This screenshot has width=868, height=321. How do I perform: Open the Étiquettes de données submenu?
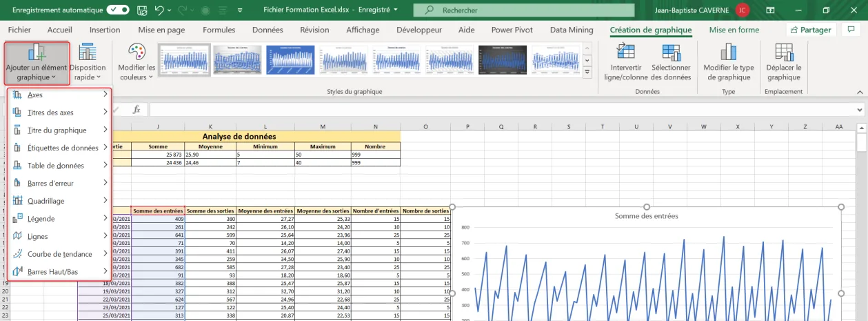59,148
